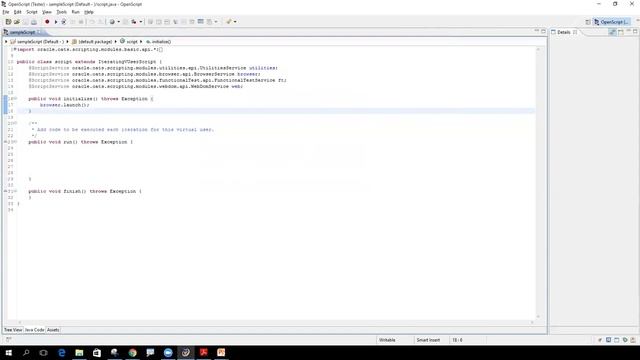This screenshot has height=360, width=640.
Task: Click the horizontal scrollbar of the code editor
Action: pos(276,322)
